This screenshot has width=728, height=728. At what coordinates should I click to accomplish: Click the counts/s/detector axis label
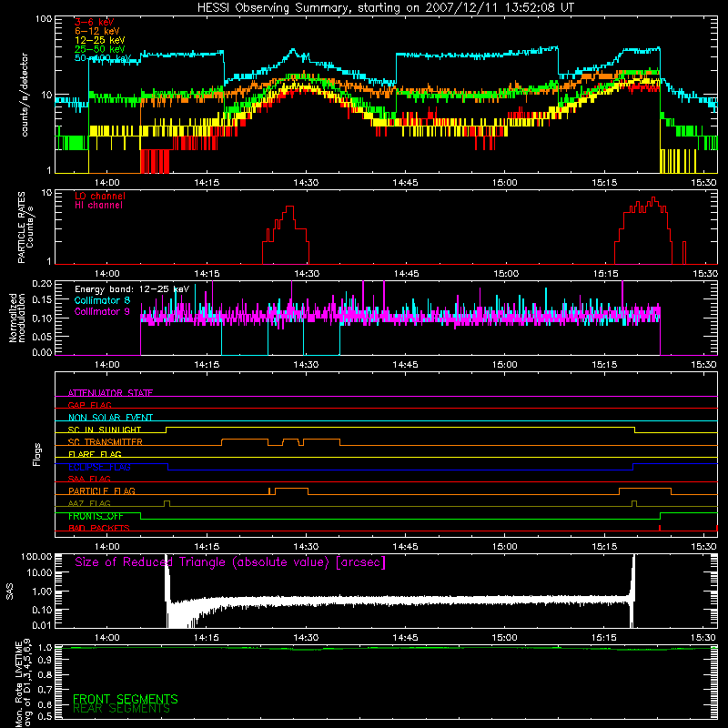(x=25, y=95)
